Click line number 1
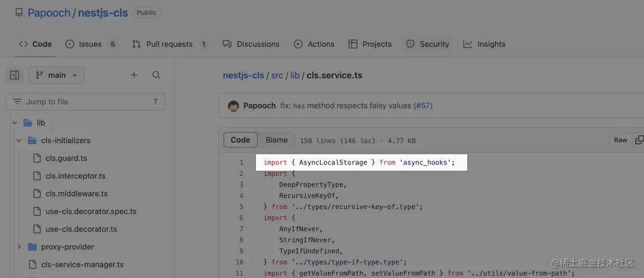The height and width of the screenshot is (278, 644). tap(241, 162)
